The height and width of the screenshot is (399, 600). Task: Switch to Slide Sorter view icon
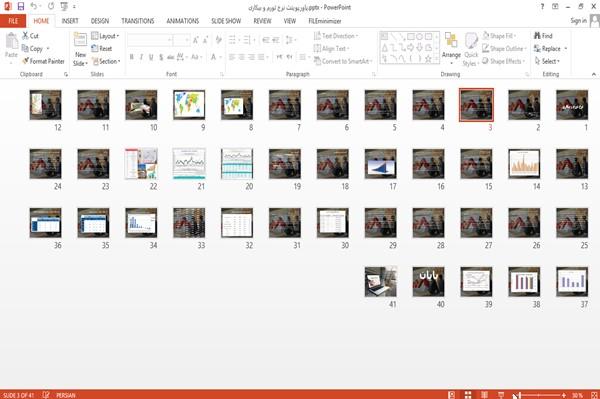[468, 395]
